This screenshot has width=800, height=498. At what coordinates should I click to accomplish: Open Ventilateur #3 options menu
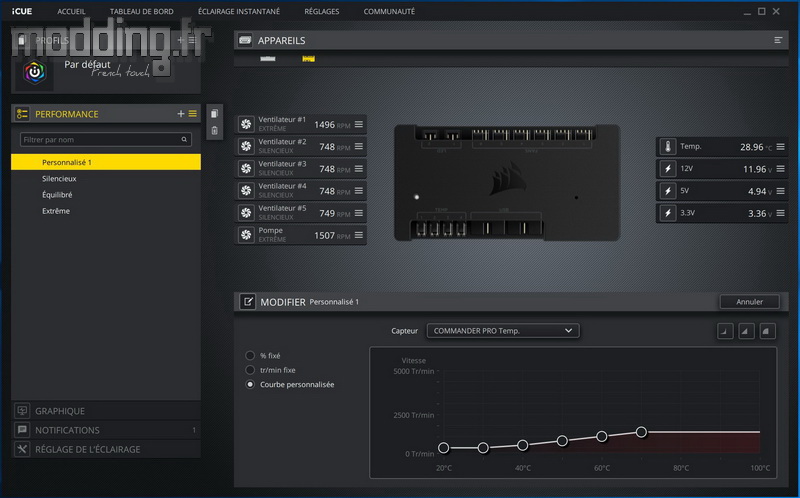coord(359,168)
